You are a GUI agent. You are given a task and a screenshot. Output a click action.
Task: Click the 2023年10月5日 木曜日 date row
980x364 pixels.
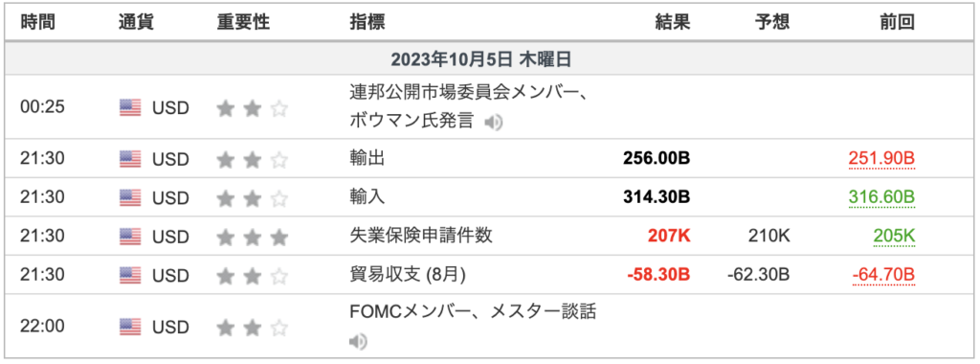pyautogui.click(x=490, y=58)
